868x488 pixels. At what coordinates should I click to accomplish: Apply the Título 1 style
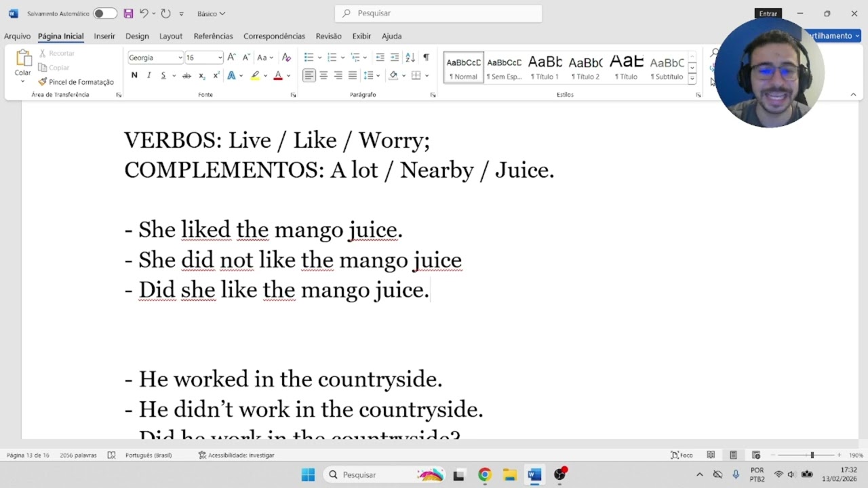(x=545, y=67)
